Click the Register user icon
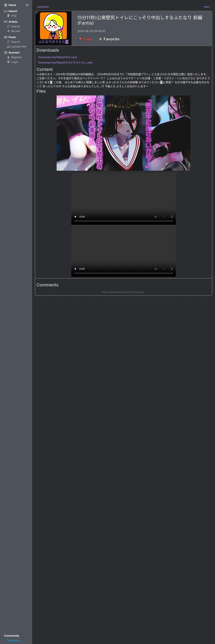215x644 pixels. (x=9, y=57)
